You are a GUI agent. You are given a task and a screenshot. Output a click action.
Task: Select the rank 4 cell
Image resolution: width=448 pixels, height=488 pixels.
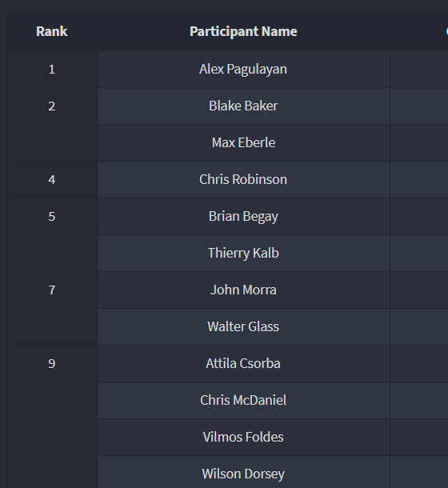pyautogui.click(x=52, y=179)
